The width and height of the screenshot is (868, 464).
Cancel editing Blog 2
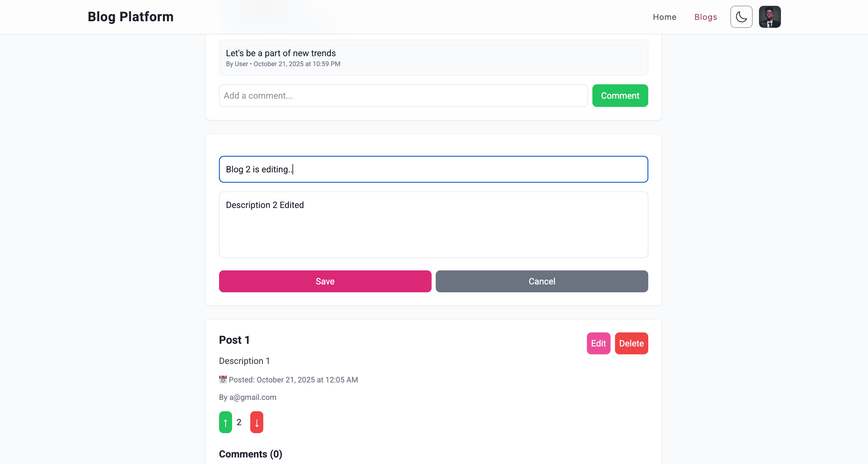point(541,281)
